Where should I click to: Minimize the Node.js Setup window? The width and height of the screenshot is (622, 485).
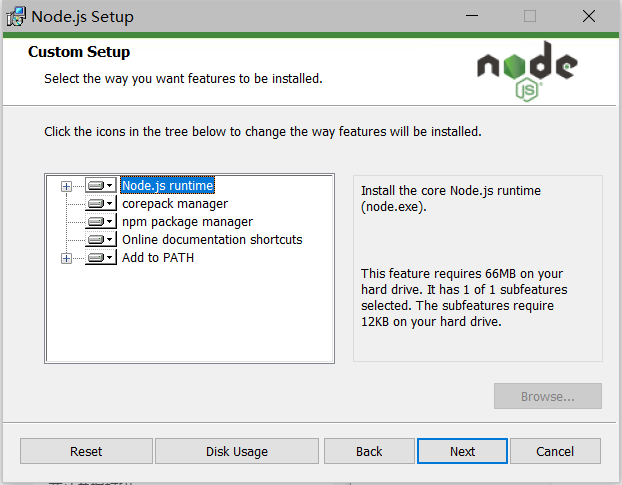tap(469, 16)
